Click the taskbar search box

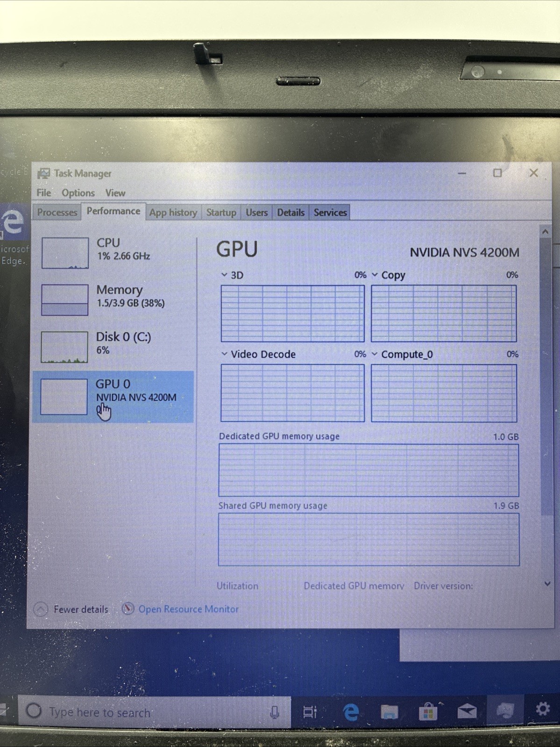[x=154, y=711]
